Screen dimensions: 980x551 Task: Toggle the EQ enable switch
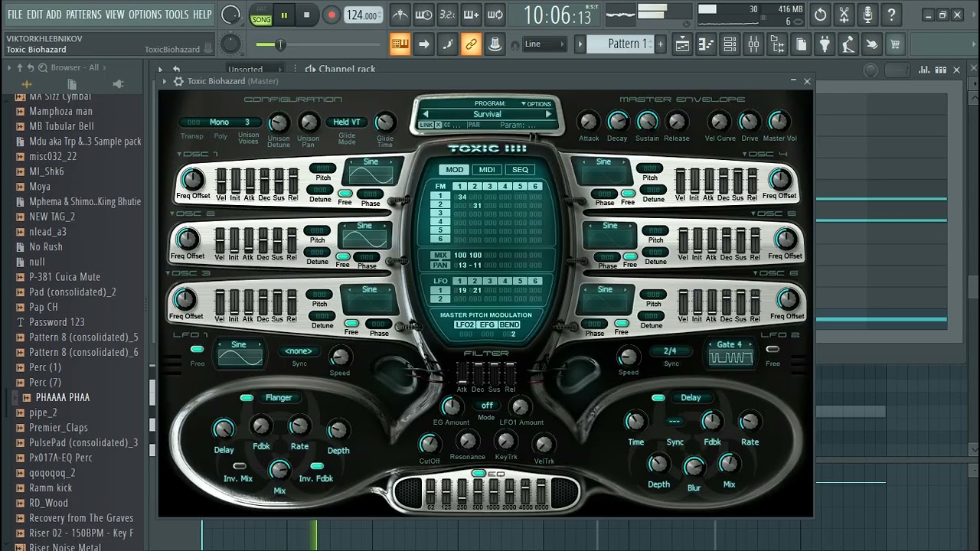478,474
